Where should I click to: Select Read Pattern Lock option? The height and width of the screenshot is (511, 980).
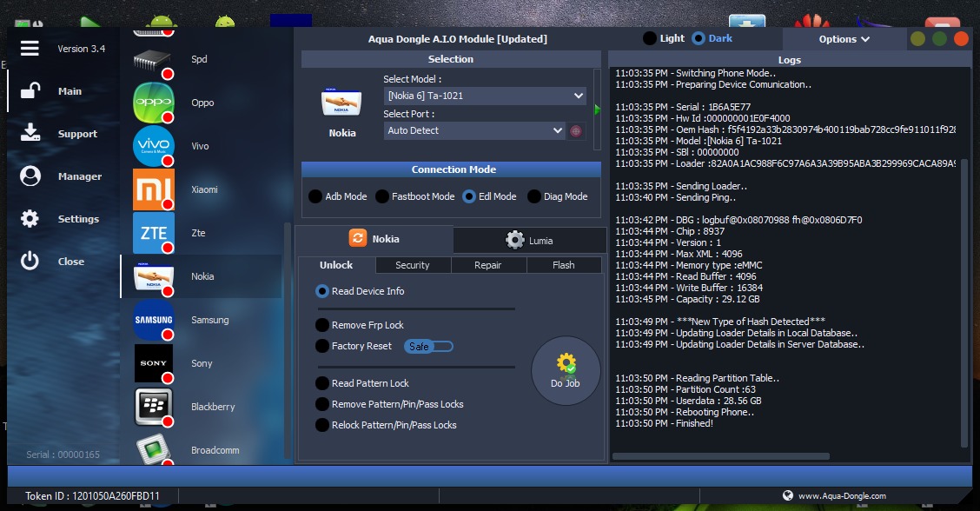[362, 382]
